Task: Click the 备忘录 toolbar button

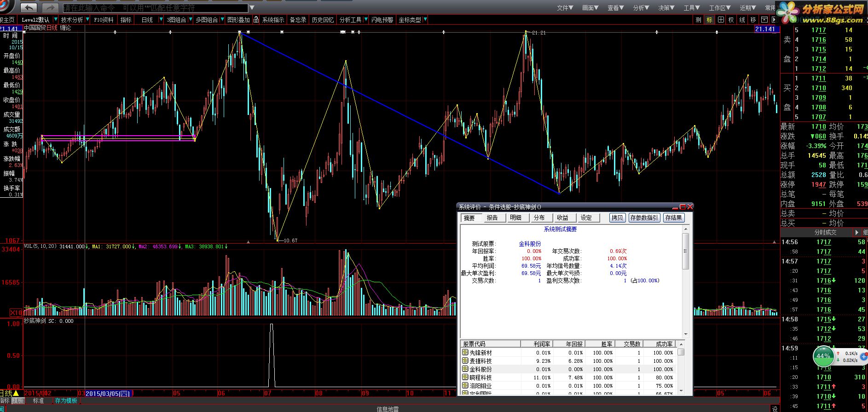Action: coord(298,20)
